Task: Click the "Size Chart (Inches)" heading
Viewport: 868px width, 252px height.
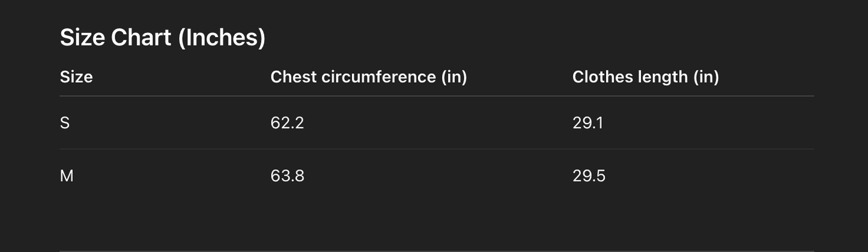Action: 162,38
